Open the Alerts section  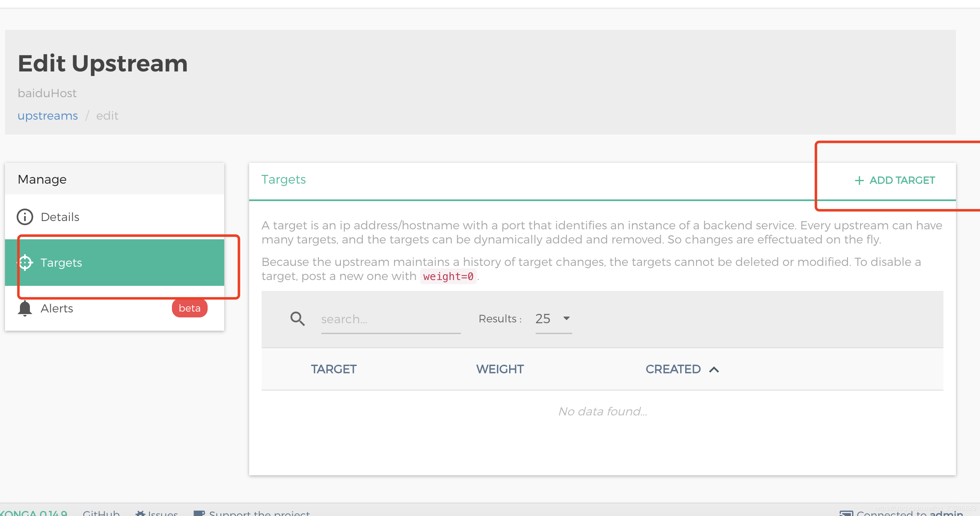click(115, 308)
